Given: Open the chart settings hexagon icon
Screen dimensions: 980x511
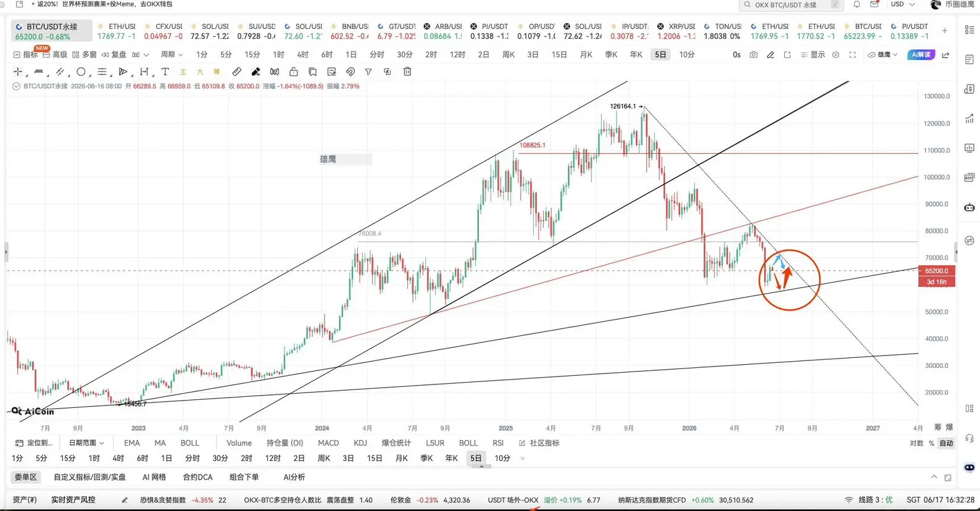Looking at the screenshot, I should [x=836, y=55].
